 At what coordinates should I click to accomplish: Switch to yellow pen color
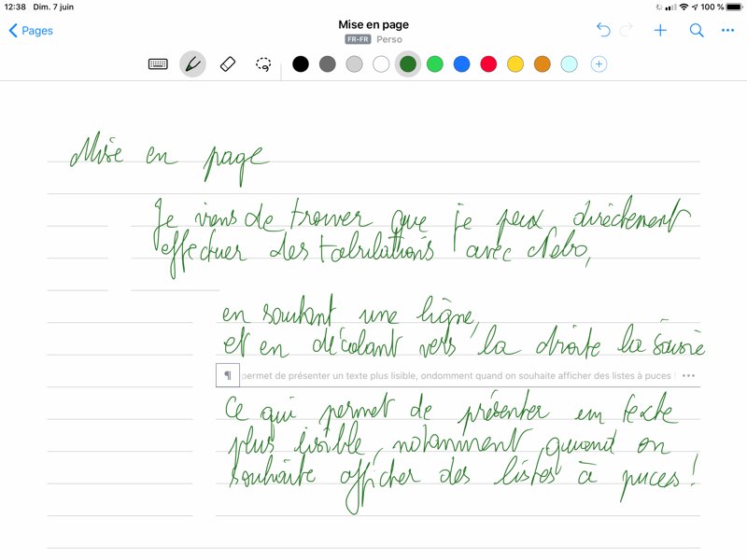514,64
